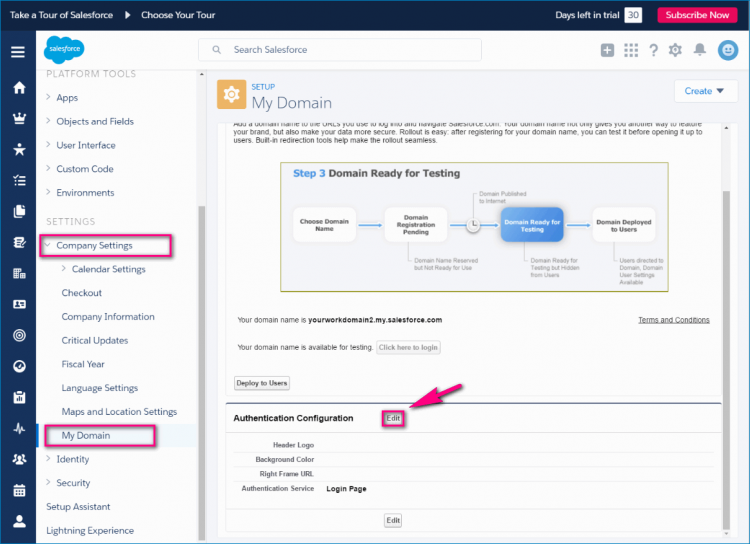The width and height of the screenshot is (750, 544).
Task: Click the calendar icon in left rail
Action: [18, 490]
